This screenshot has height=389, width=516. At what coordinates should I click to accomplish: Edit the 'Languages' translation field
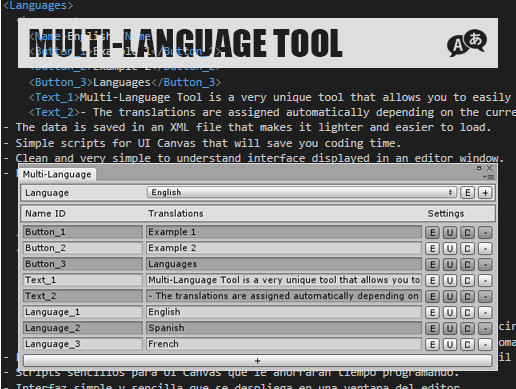pos(284,264)
